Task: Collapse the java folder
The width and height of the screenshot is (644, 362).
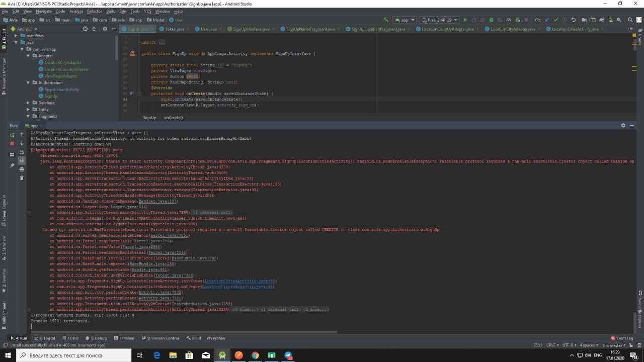Action: click(x=16, y=43)
